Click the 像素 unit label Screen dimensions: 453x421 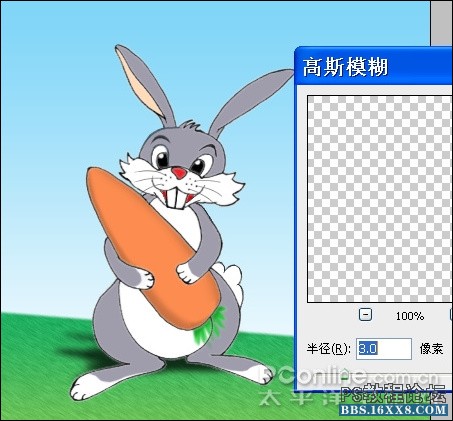pos(431,349)
